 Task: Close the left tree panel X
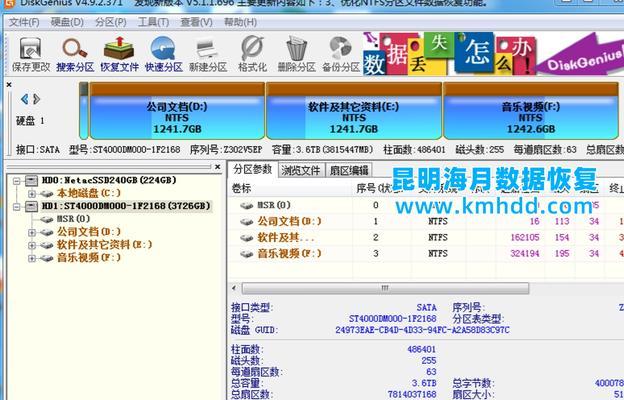tap(217, 167)
